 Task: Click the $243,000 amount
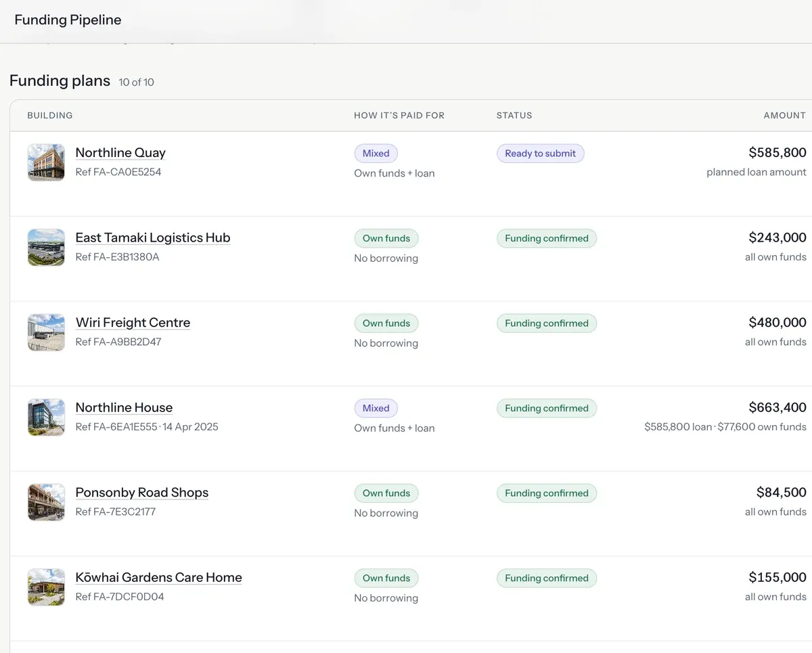(x=777, y=238)
